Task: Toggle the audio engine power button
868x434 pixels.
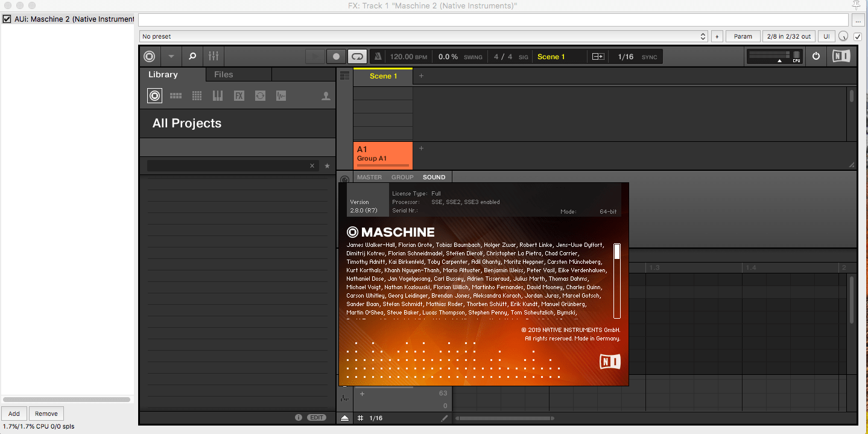Action: tap(816, 56)
